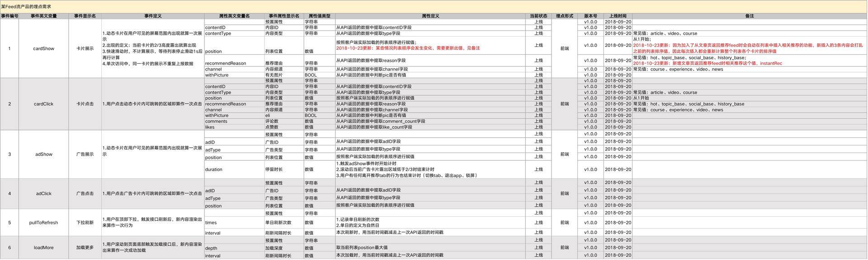The height and width of the screenshot is (260, 868).
Task: Click the 单日刷新次数 attribute display cell
Action: 284,223
